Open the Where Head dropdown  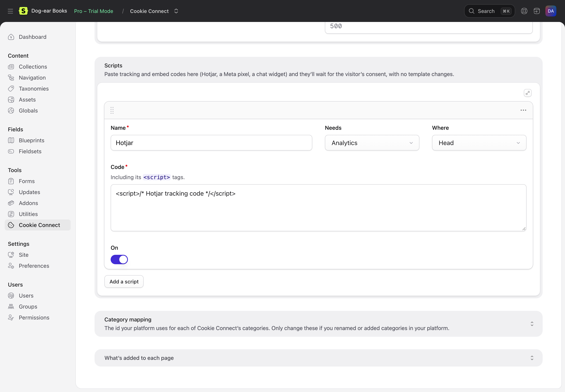pos(479,143)
